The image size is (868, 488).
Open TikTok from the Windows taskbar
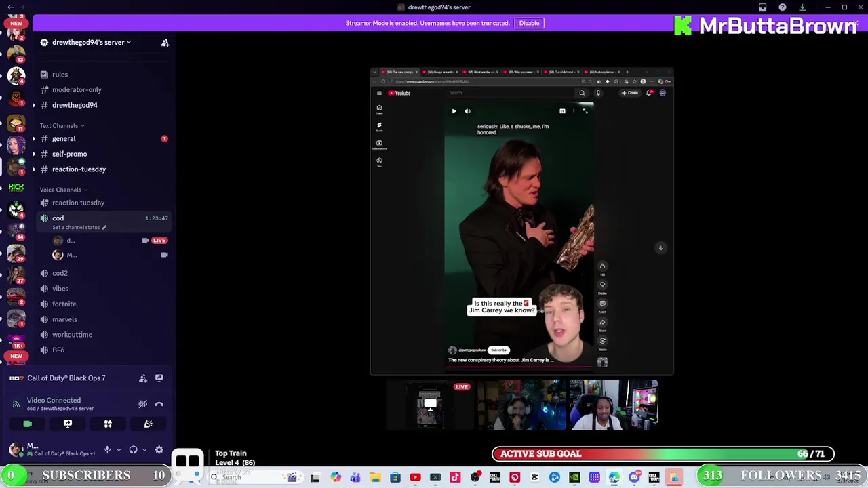click(455, 478)
